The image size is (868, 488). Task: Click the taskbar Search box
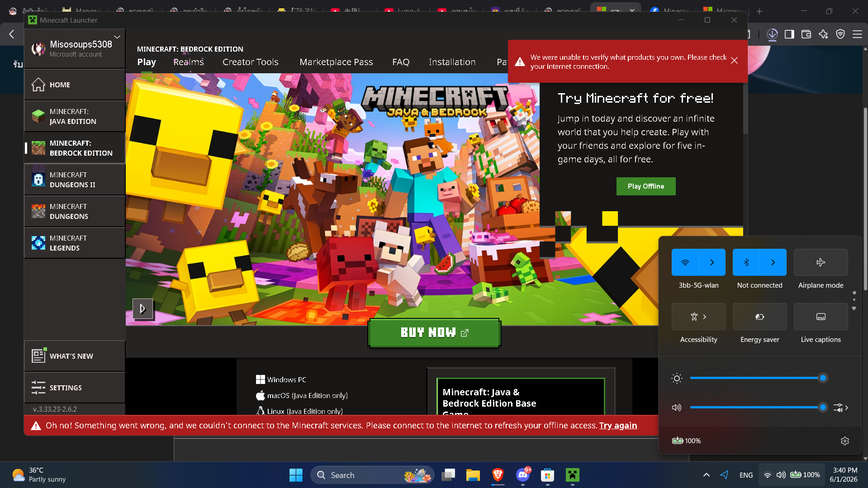(x=372, y=475)
